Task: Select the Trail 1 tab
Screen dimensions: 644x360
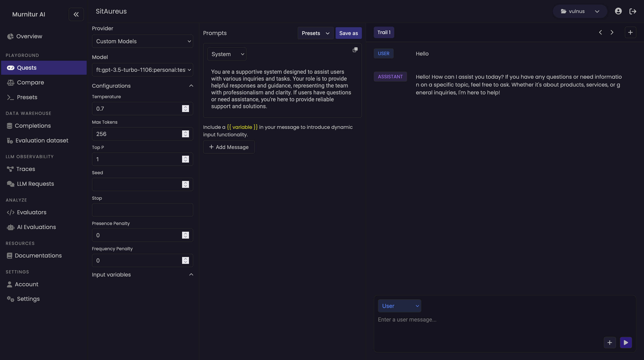Action: 384,33
